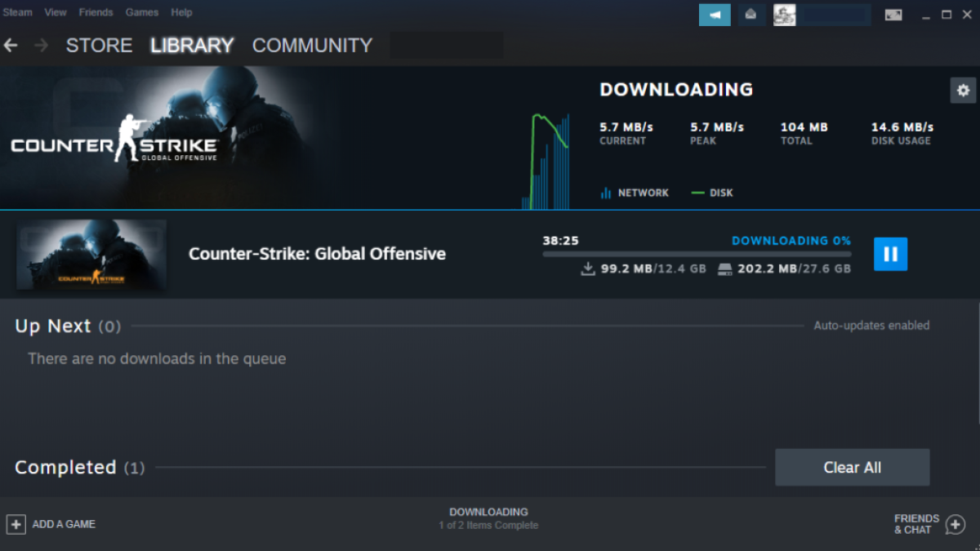Go back with the left arrow

click(x=11, y=46)
